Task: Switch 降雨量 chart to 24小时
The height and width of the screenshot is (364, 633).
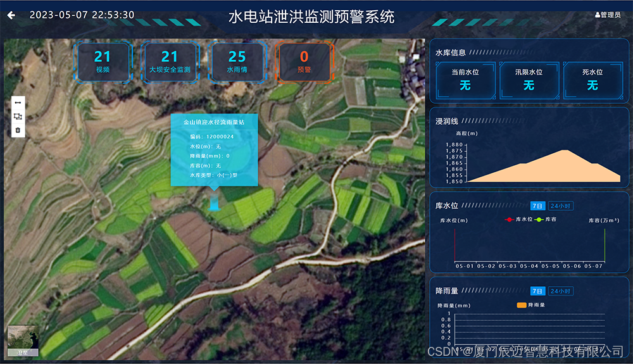Action: [560, 291]
